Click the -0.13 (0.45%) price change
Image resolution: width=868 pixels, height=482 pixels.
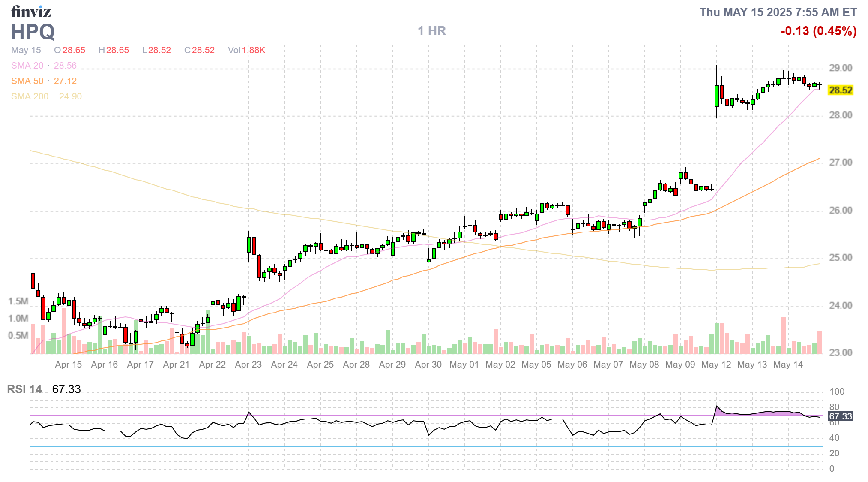[x=818, y=31]
